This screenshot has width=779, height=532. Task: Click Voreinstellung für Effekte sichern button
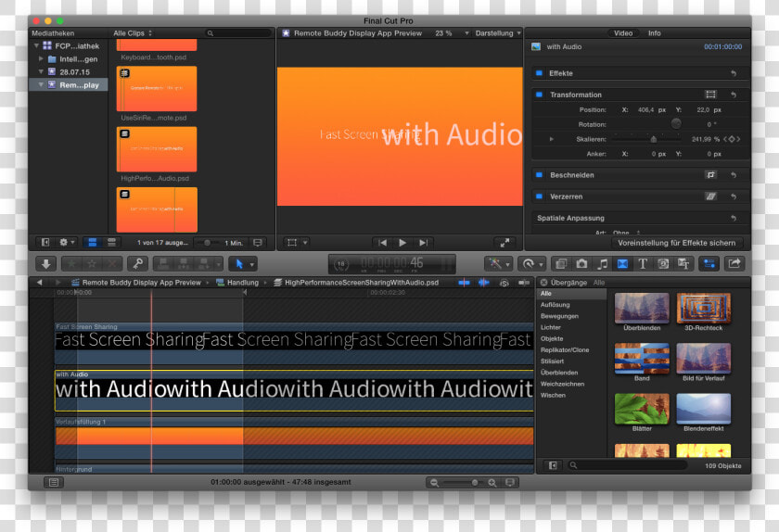677,243
